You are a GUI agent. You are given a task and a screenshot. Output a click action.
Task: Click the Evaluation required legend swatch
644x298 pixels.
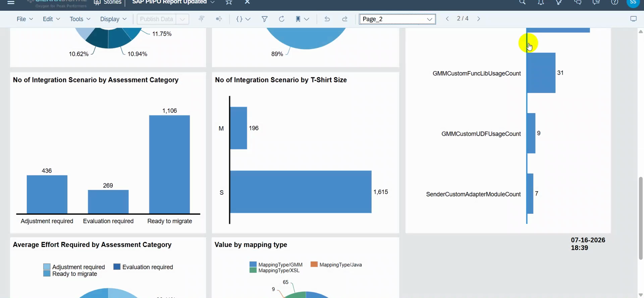click(x=117, y=267)
